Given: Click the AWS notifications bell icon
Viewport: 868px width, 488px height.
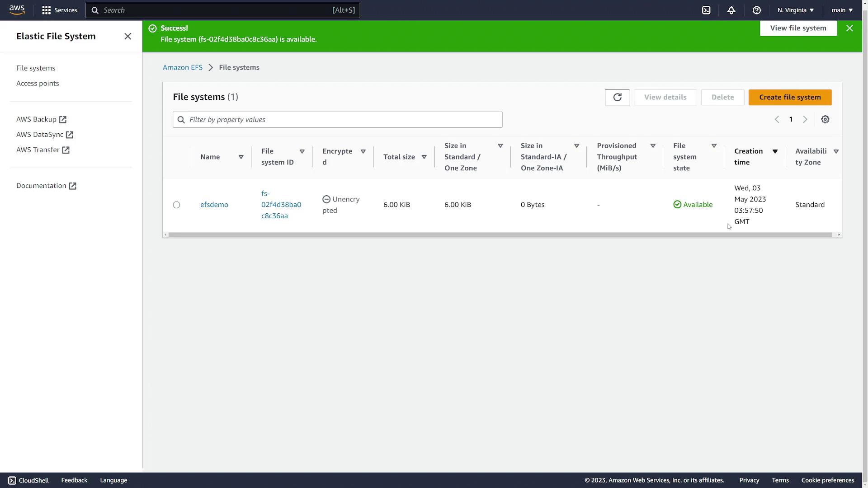Looking at the screenshot, I should pos(731,10).
